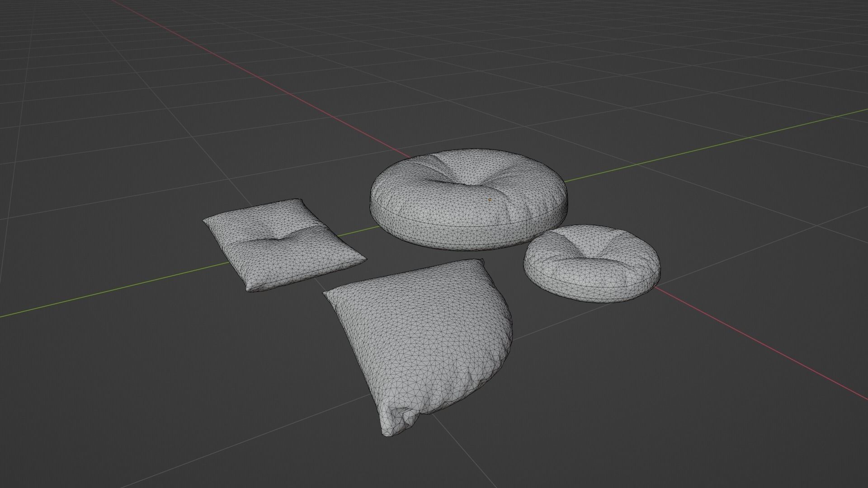This screenshot has width=868, height=488.
Task: Select the small round cushion mesh
Action: point(592,263)
